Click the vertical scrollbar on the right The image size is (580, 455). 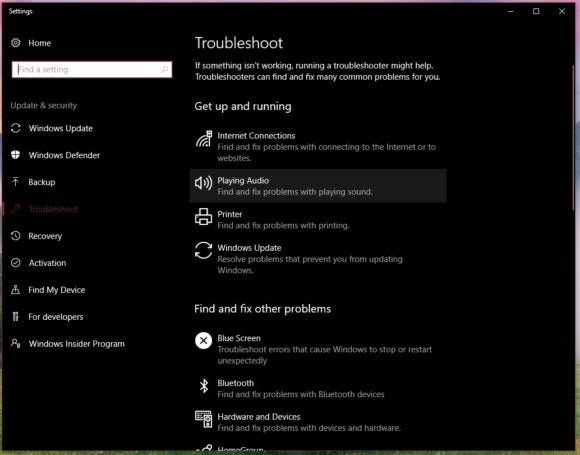(x=573, y=137)
